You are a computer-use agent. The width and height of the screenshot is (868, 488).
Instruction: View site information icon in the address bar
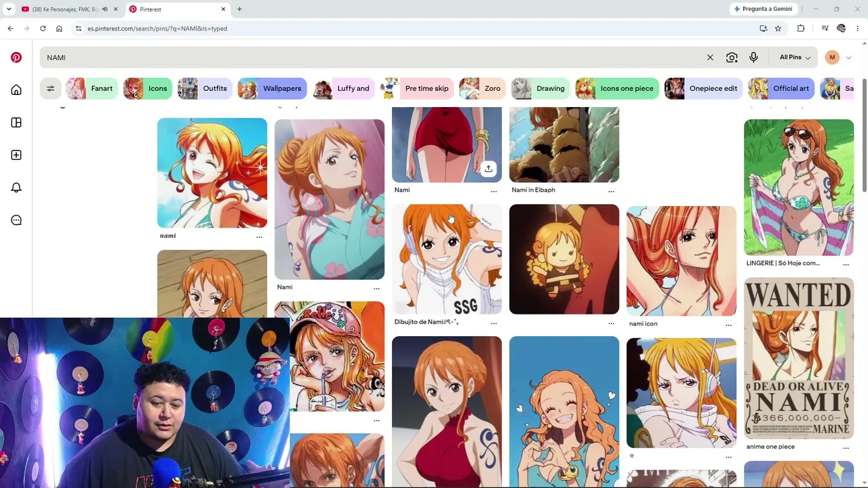[79, 28]
